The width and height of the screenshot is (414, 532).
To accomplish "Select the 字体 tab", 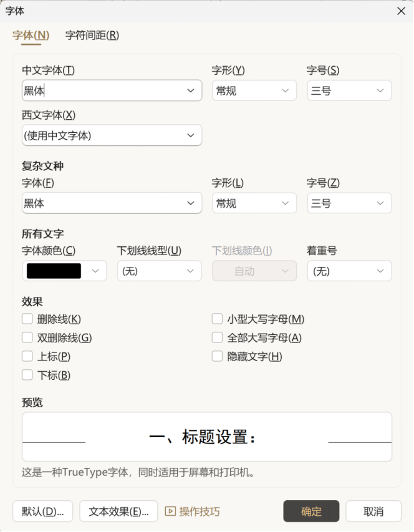I will pos(31,36).
